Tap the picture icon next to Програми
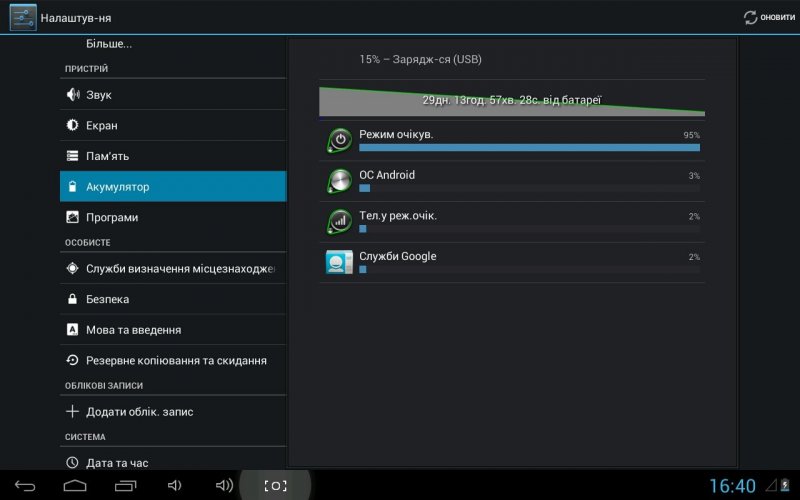This screenshot has height=500, width=800. [72, 217]
